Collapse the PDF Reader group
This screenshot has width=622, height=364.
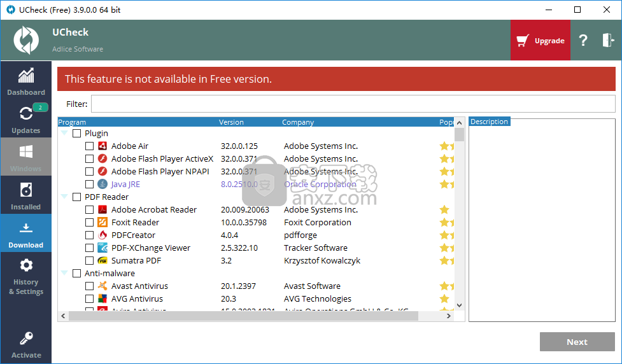tap(64, 197)
